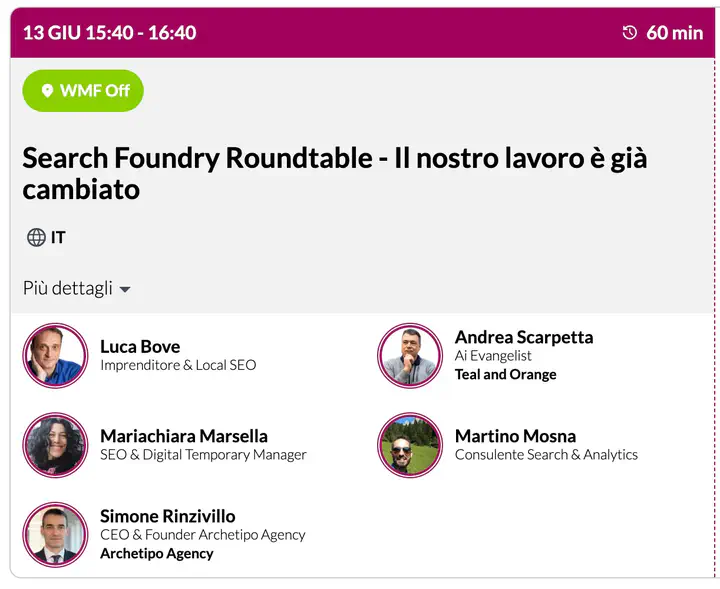The image size is (720, 589).
Task: Open Simone Rinzivillo's name link
Action: click(x=167, y=516)
